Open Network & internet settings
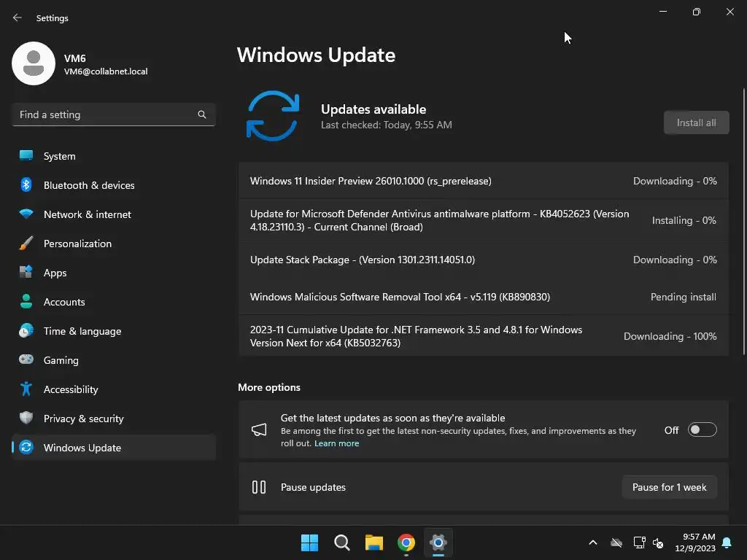Image resolution: width=747 pixels, height=560 pixels. [113, 214]
